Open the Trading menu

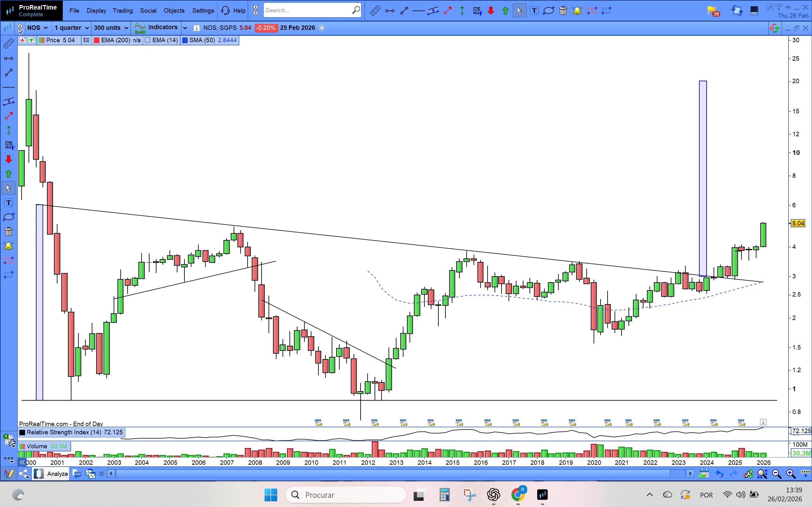(123, 11)
